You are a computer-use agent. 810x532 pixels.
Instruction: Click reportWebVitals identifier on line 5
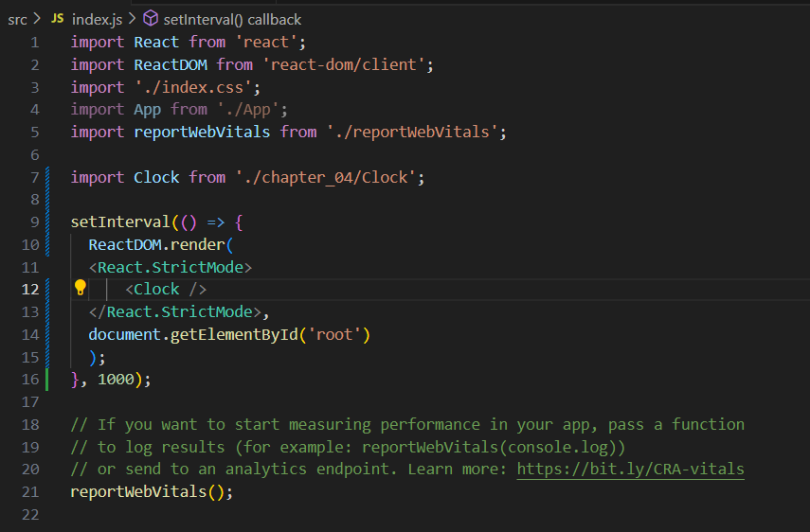202,133
